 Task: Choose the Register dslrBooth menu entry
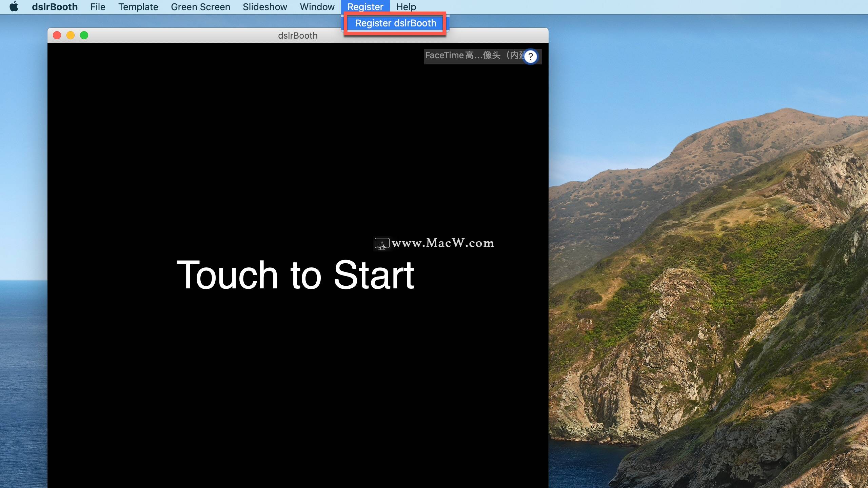pyautogui.click(x=395, y=23)
